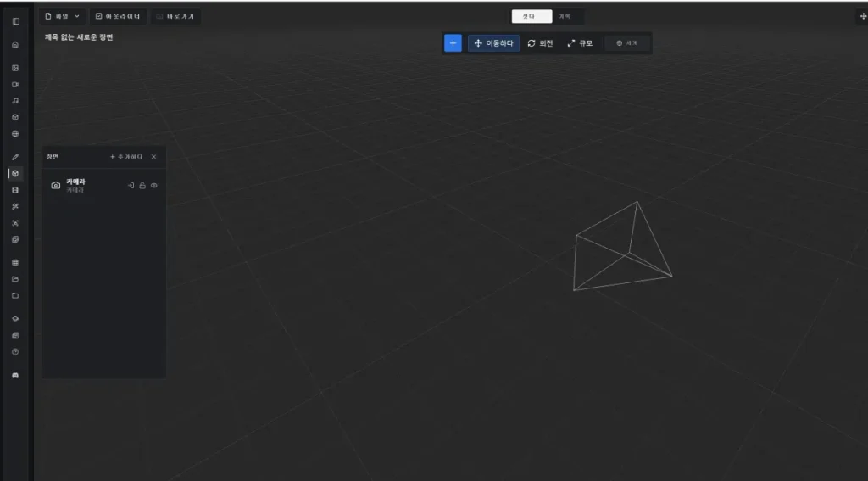Close the scene panel with X
The image size is (868, 481).
point(154,157)
